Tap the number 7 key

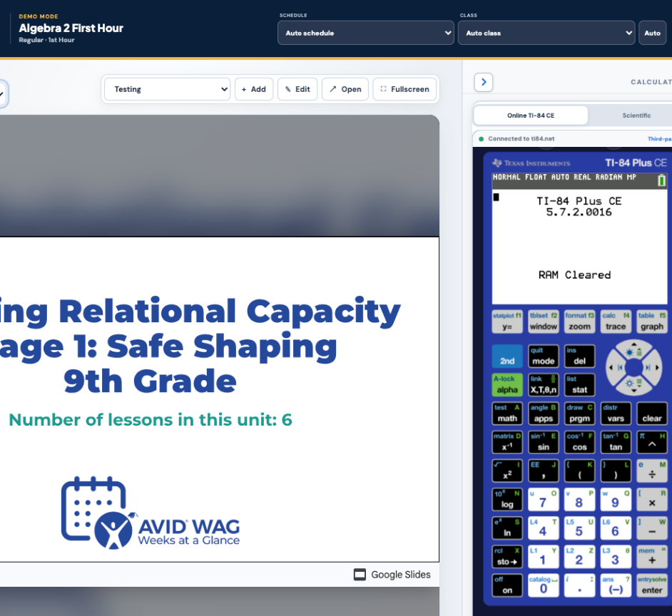point(544,500)
